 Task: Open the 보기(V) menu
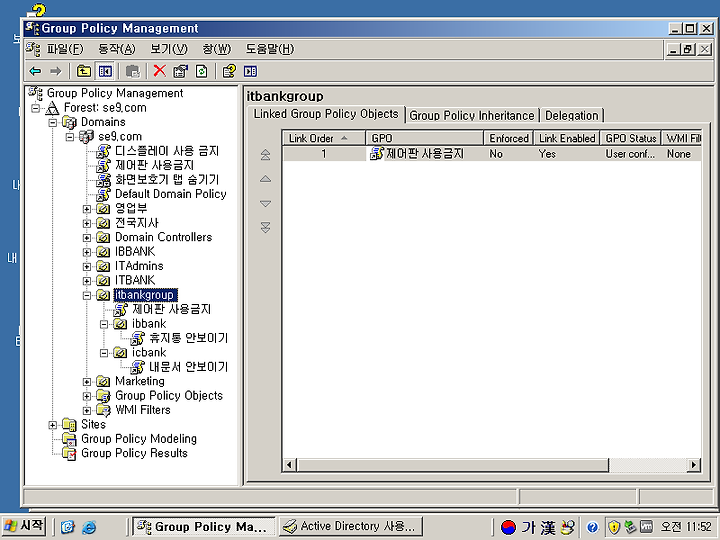pos(169,49)
